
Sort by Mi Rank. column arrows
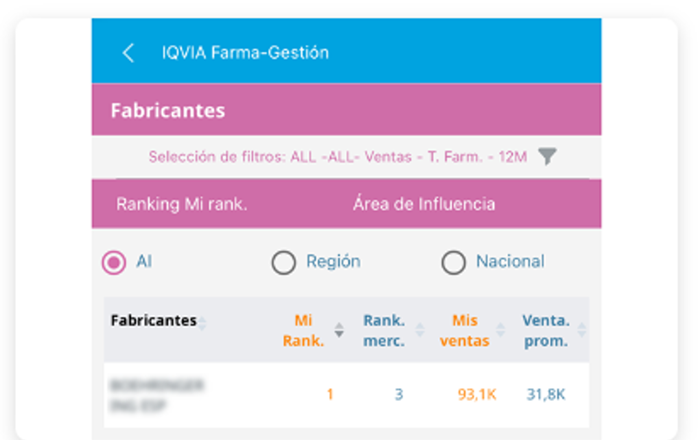[x=339, y=330]
